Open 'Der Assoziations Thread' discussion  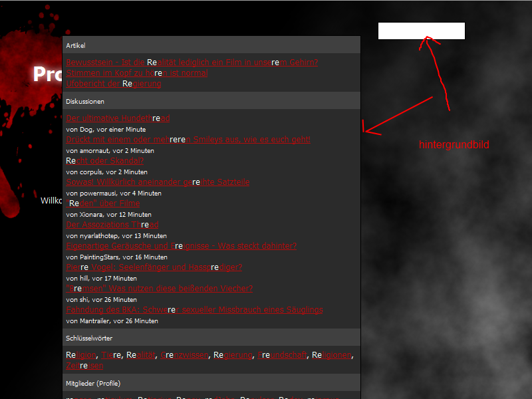click(x=112, y=225)
